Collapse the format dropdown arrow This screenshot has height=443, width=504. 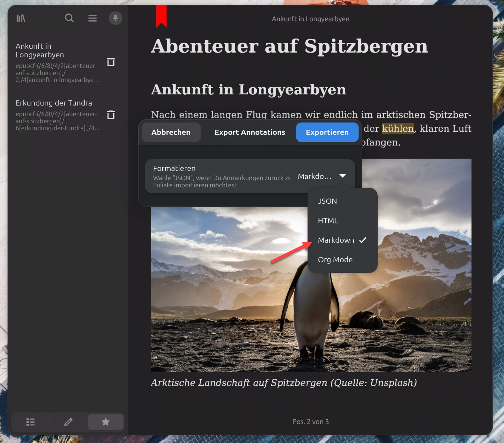pyautogui.click(x=343, y=176)
